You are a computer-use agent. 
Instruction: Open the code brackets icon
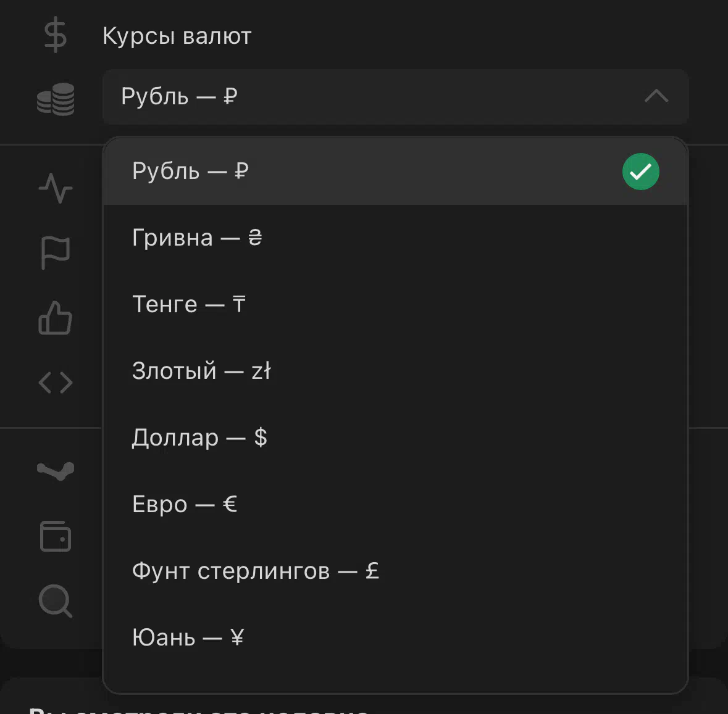(55, 383)
